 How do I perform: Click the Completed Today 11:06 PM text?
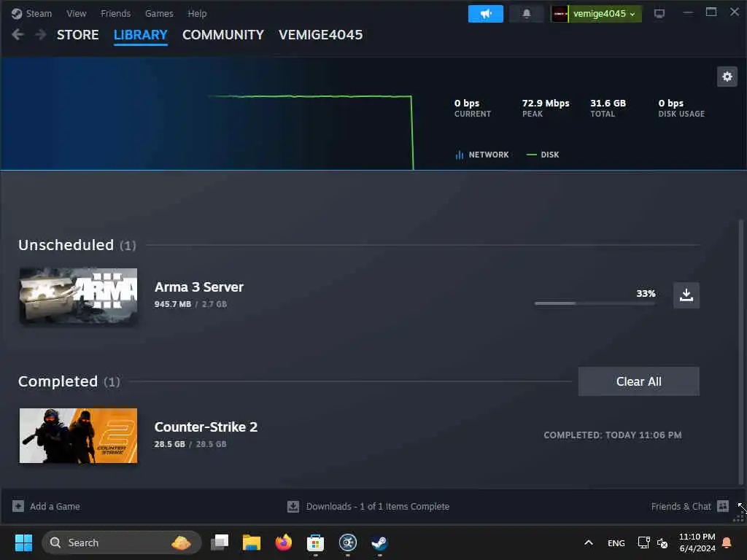coord(612,435)
